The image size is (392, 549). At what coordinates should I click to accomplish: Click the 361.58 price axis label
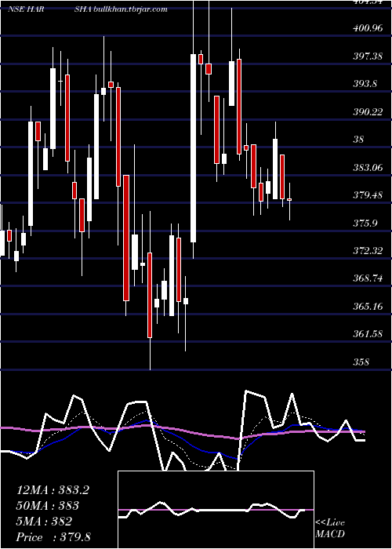pos(368,334)
